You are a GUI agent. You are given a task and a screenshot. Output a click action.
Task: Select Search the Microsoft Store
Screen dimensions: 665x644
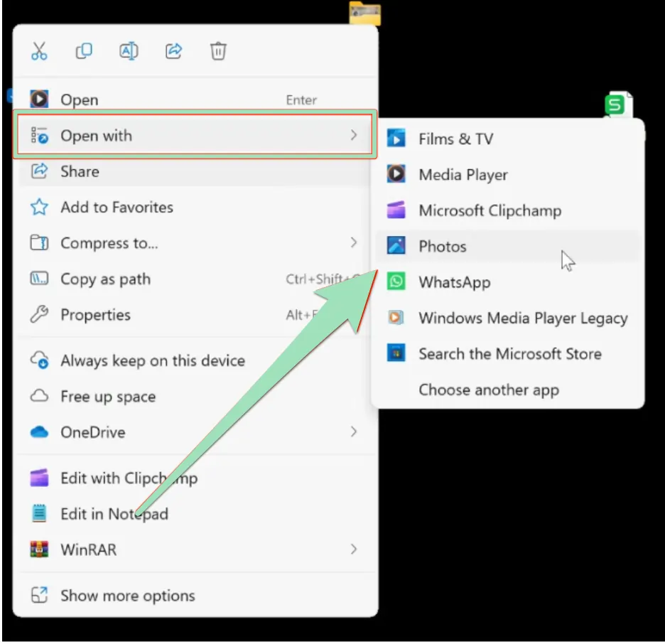[x=508, y=353]
